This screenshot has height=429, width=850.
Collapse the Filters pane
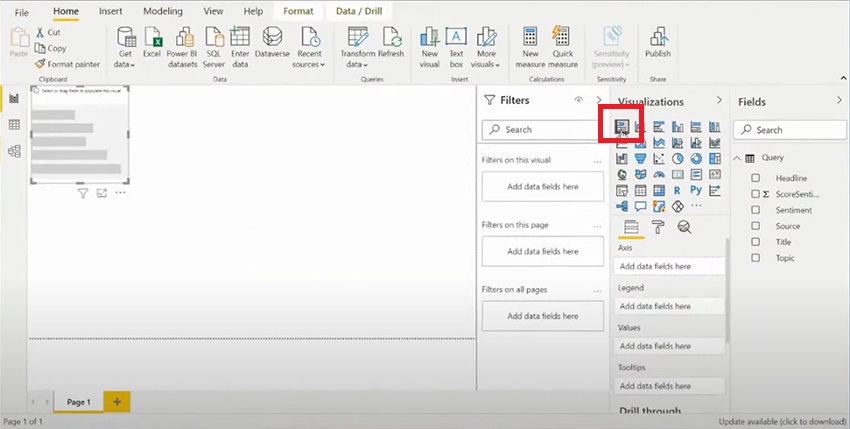(599, 100)
